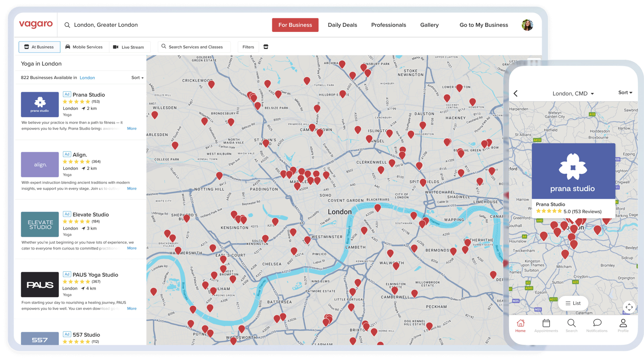Click the Ad badge on Prana Studio
The height and width of the screenshot is (360, 644).
[x=67, y=94]
